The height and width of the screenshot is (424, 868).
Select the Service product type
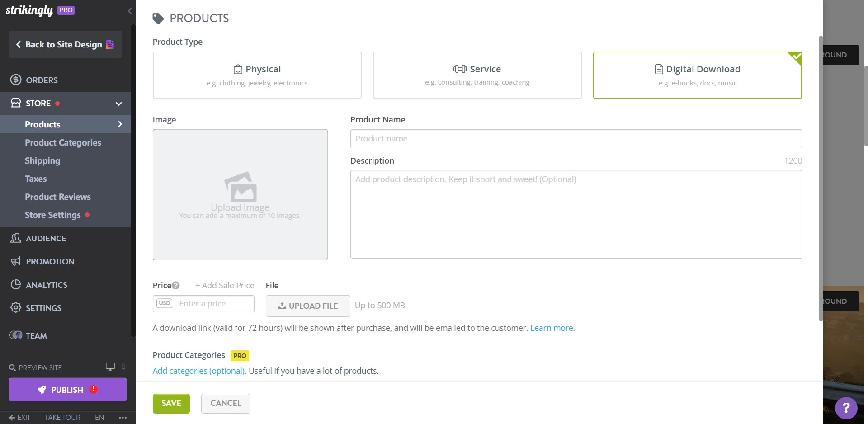[x=477, y=75]
